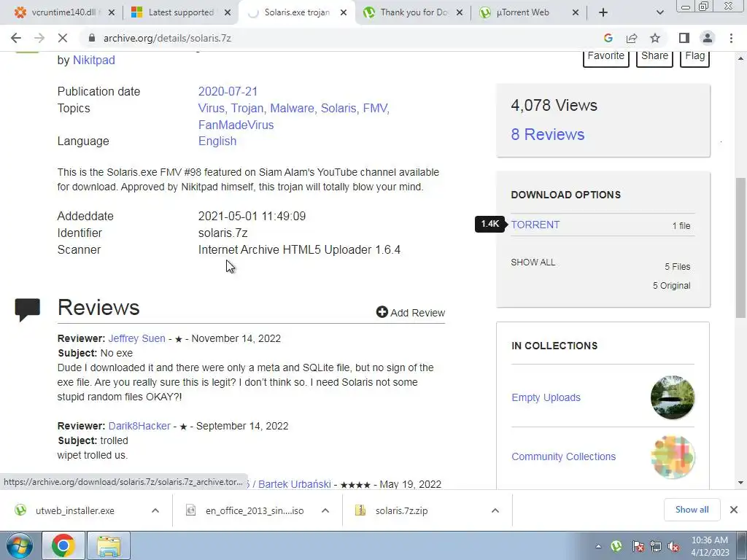Switch to the µTorrent Web tab
The height and width of the screenshot is (560, 747).
tap(523, 12)
